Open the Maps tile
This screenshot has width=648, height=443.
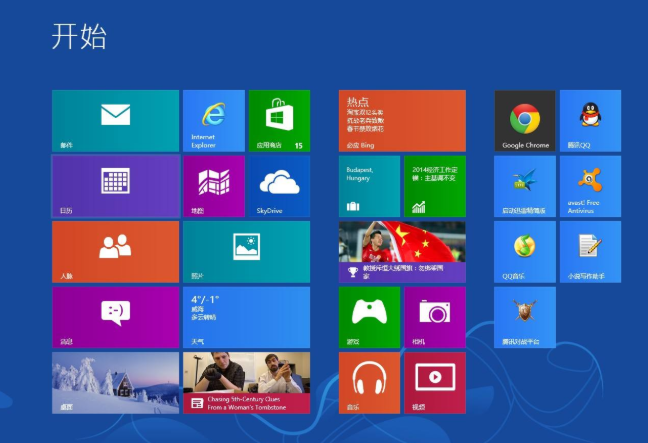coord(214,186)
